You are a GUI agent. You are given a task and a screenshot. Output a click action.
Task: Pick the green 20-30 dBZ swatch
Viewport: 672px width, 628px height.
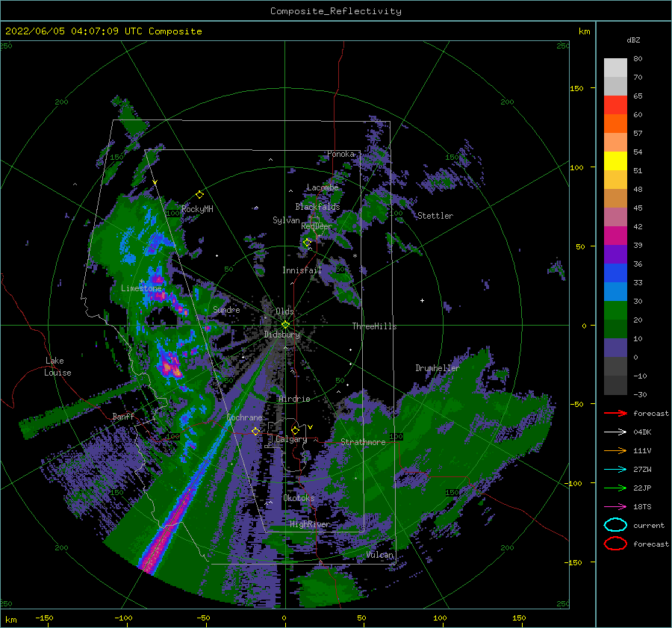(615, 311)
